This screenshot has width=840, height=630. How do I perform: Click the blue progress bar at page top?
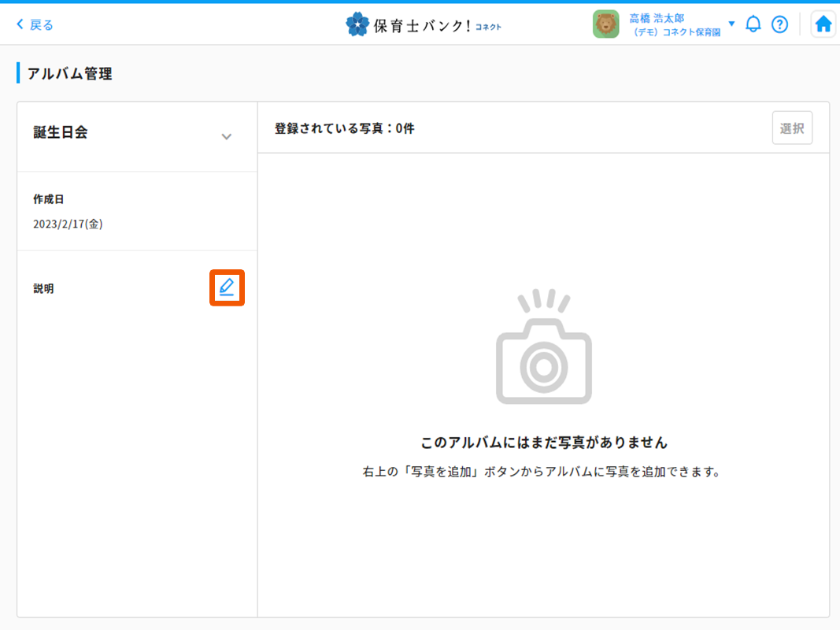click(x=420, y=2)
